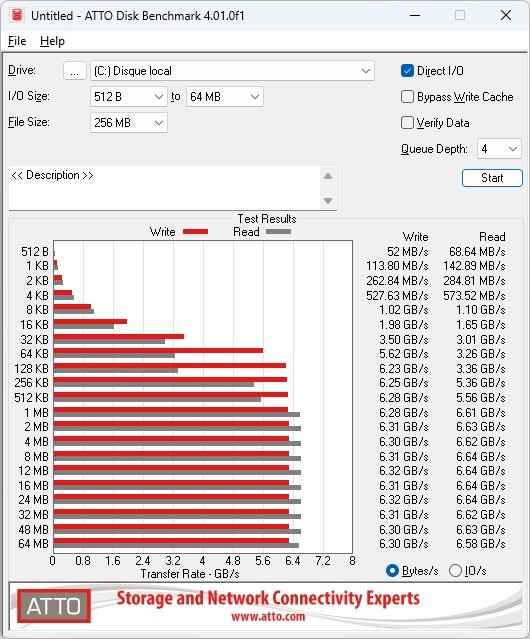Click the 6.61 GB/s read value
Viewport: 530px width, 639px height.
coord(481,412)
